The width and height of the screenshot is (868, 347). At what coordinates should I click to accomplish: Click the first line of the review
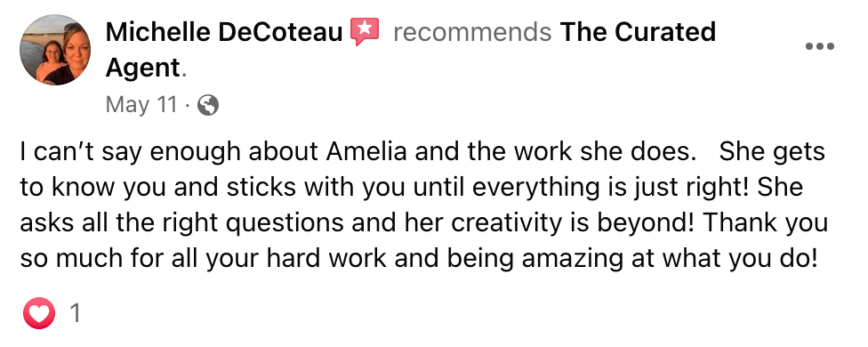tap(422, 152)
